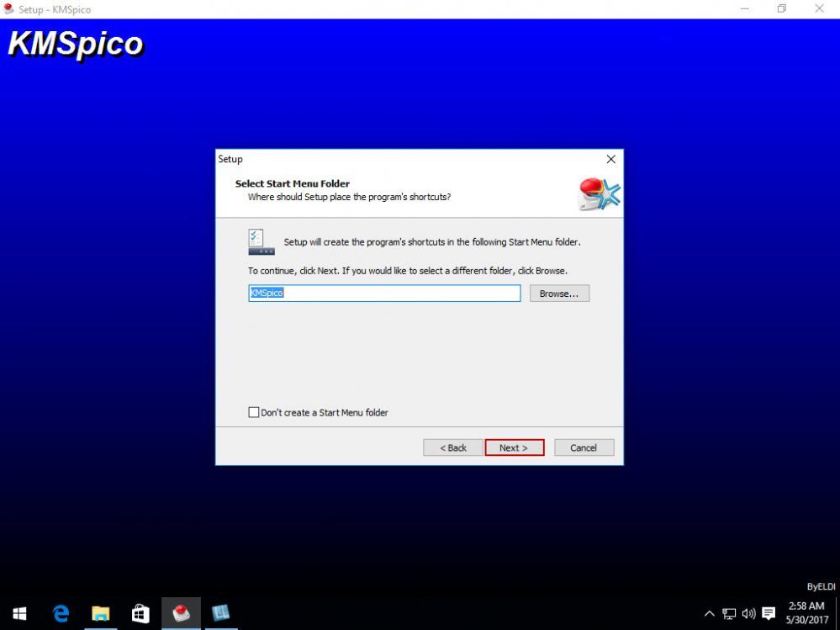The image size is (840, 630).
Task: Restore down the Setup - KMSpico window
Action: 782,9
